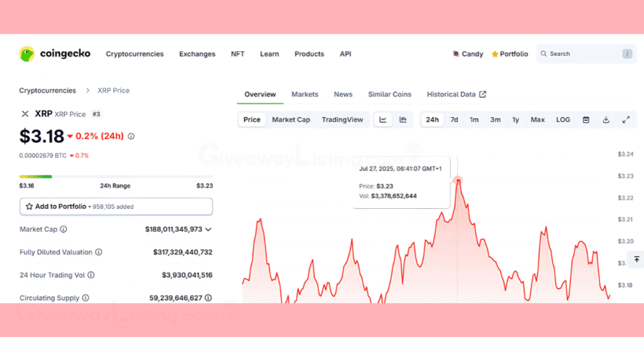
Task: Click the highlighted peak point on chart
Action: click(458, 180)
